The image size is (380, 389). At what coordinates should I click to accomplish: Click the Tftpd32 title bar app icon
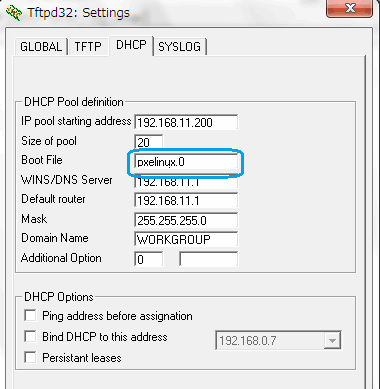pyautogui.click(x=14, y=13)
